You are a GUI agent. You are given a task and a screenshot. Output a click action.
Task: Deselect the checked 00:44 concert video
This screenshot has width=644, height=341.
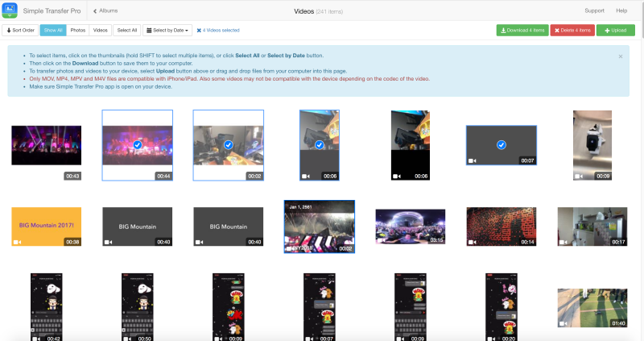point(137,145)
